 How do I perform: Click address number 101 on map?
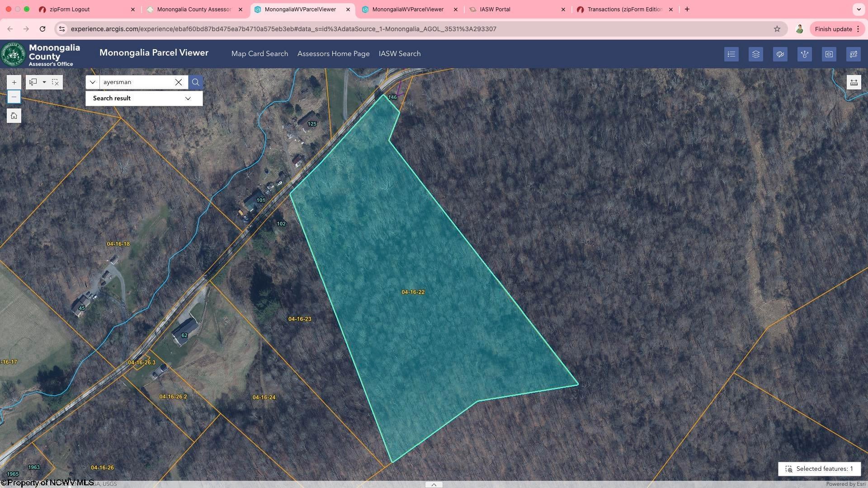(261, 200)
